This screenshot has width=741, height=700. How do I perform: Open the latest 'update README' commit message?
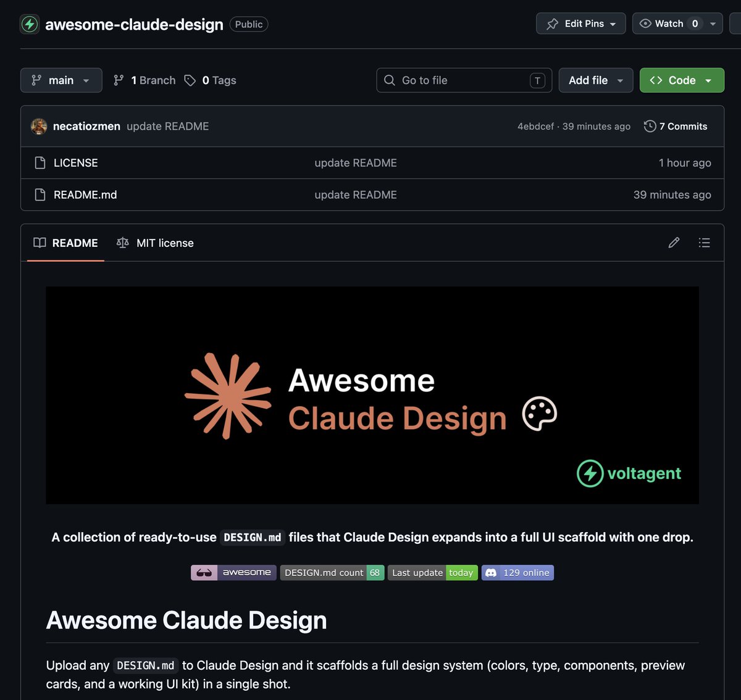tap(168, 126)
